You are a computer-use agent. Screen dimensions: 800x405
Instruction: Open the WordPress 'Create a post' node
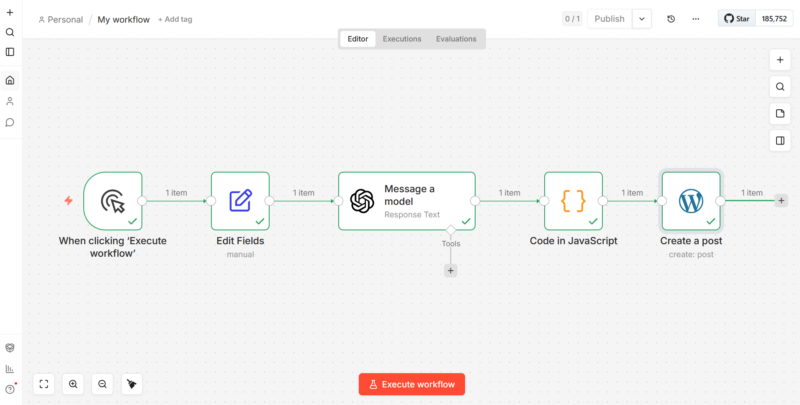[x=691, y=201]
